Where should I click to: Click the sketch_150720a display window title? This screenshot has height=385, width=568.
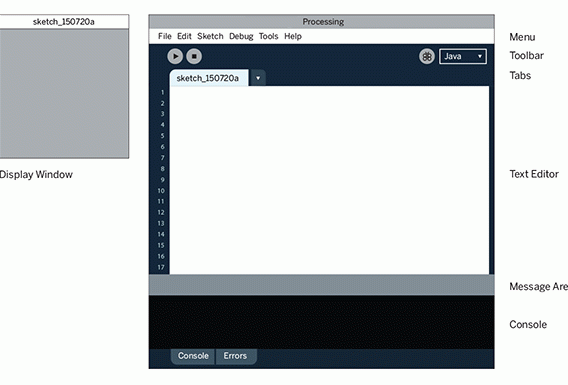(x=64, y=22)
